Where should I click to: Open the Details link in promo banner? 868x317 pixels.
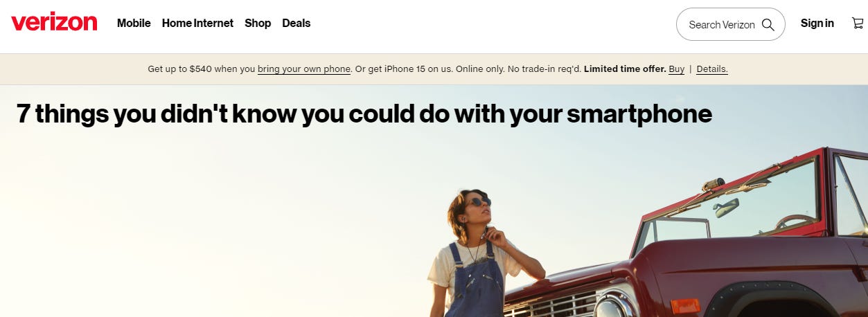click(x=712, y=69)
